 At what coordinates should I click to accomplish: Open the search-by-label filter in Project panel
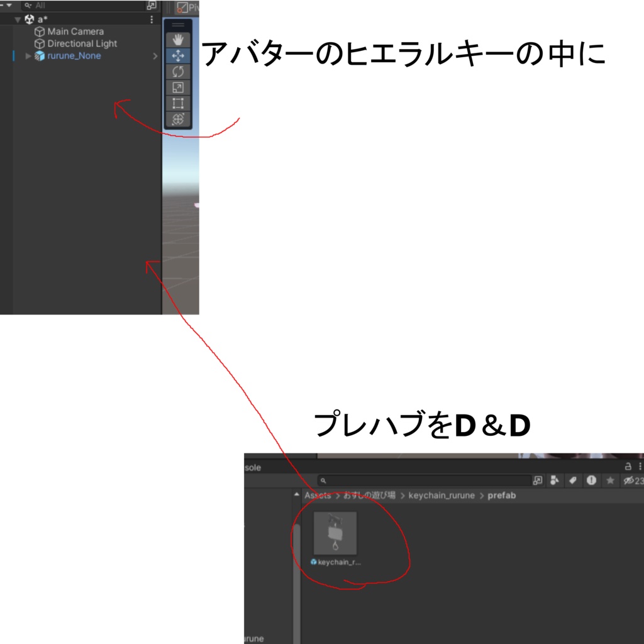coord(572,480)
